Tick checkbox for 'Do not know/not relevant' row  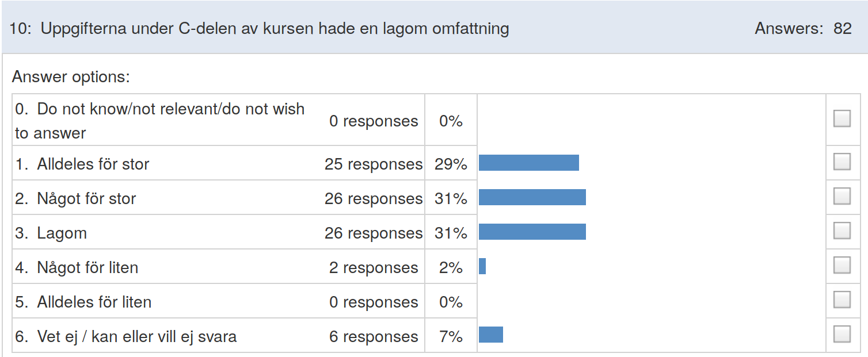click(842, 119)
